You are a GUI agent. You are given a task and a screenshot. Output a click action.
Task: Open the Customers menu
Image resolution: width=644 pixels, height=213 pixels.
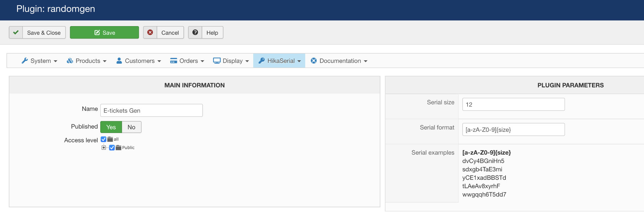(139, 61)
